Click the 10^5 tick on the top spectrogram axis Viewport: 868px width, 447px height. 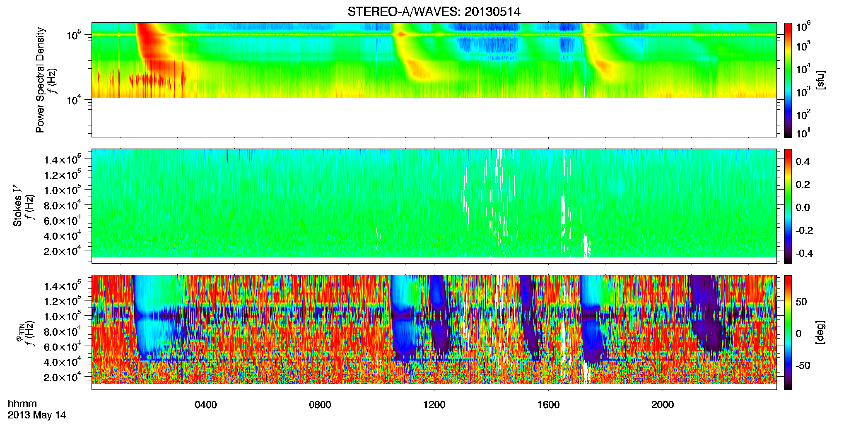(73, 35)
